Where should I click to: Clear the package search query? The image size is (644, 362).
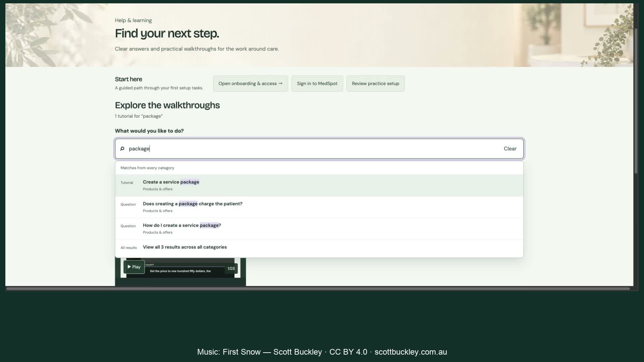[x=510, y=148]
